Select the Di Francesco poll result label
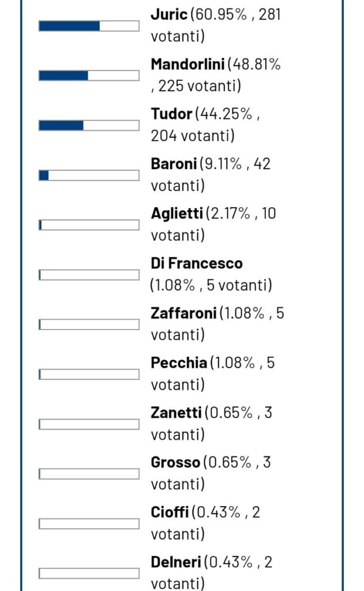 [x=211, y=274]
